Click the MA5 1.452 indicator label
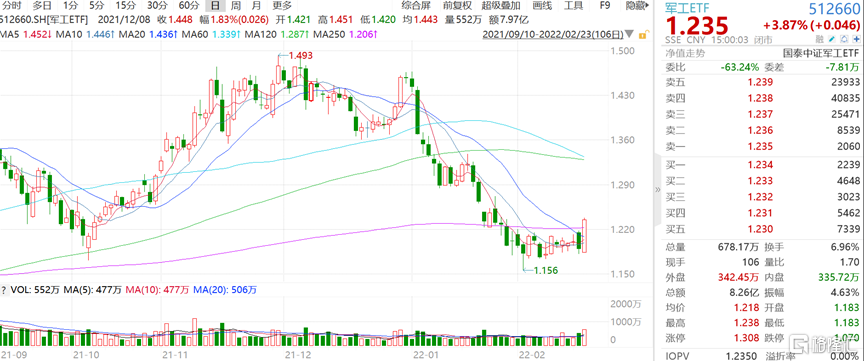This screenshot has height=361, width=864. point(25,35)
